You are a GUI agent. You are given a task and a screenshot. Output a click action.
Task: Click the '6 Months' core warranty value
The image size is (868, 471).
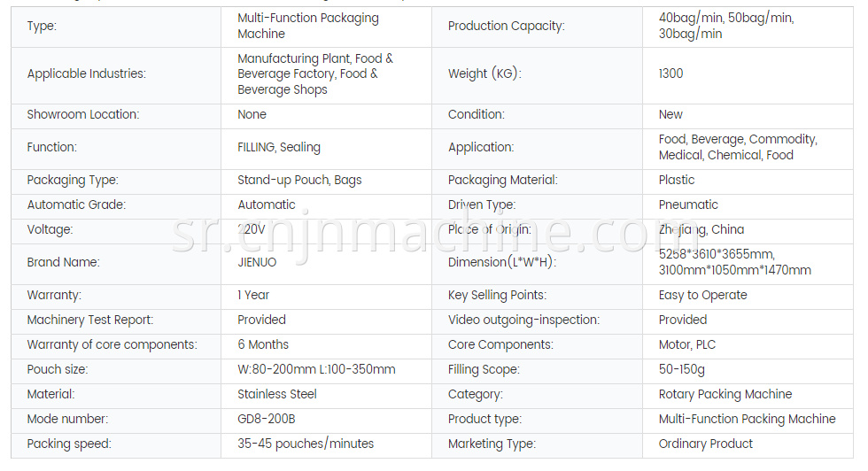263,344
